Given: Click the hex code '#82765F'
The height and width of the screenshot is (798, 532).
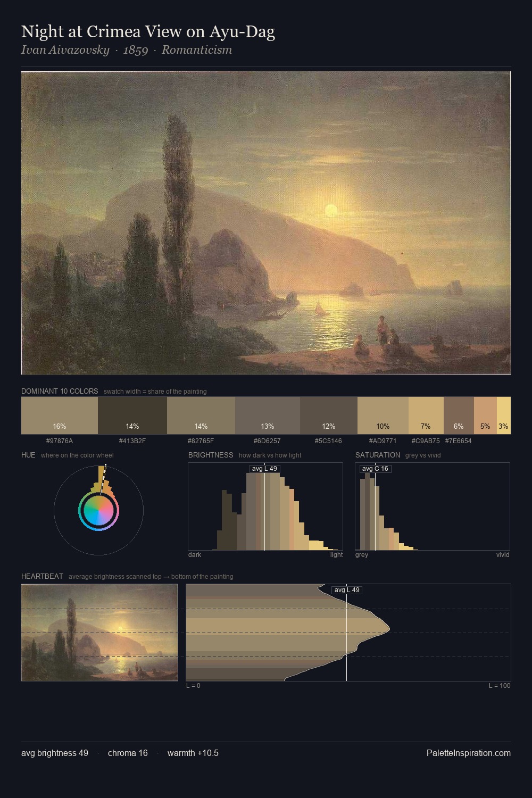Looking at the screenshot, I should (x=201, y=441).
